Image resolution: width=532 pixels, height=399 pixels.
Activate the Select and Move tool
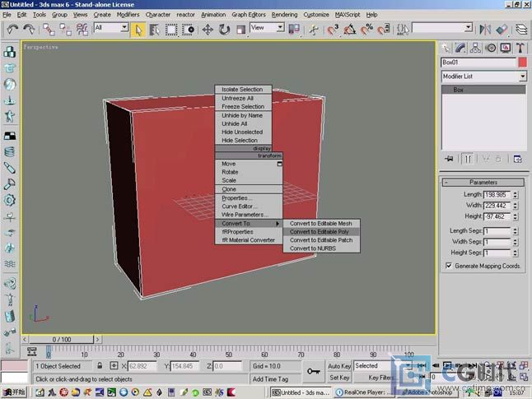[208, 30]
